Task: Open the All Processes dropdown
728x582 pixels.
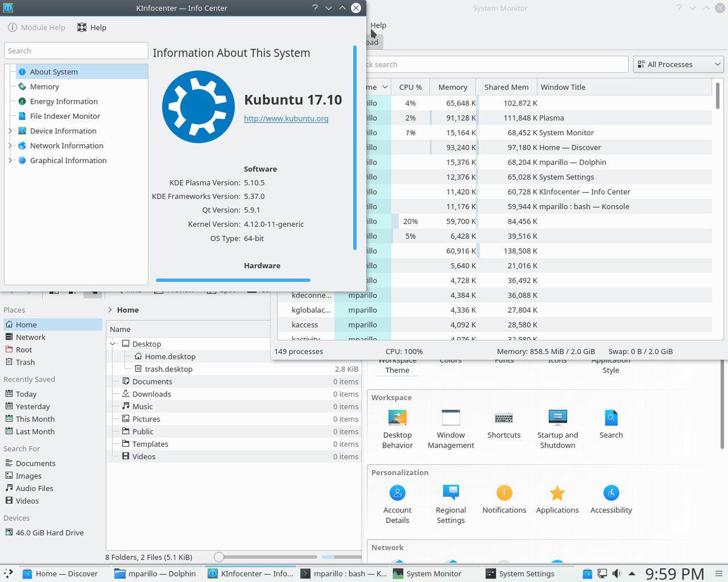Action: pyautogui.click(x=678, y=64)
